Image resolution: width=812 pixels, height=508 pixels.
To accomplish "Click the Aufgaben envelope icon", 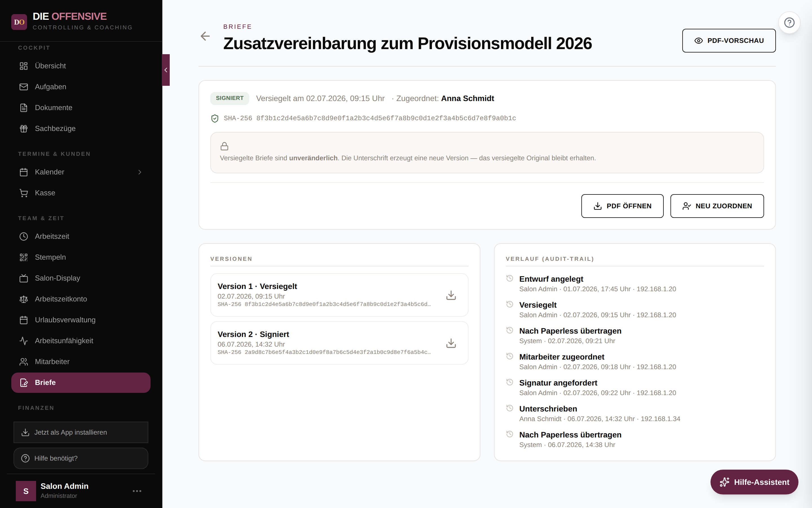I will coord(23,87).
